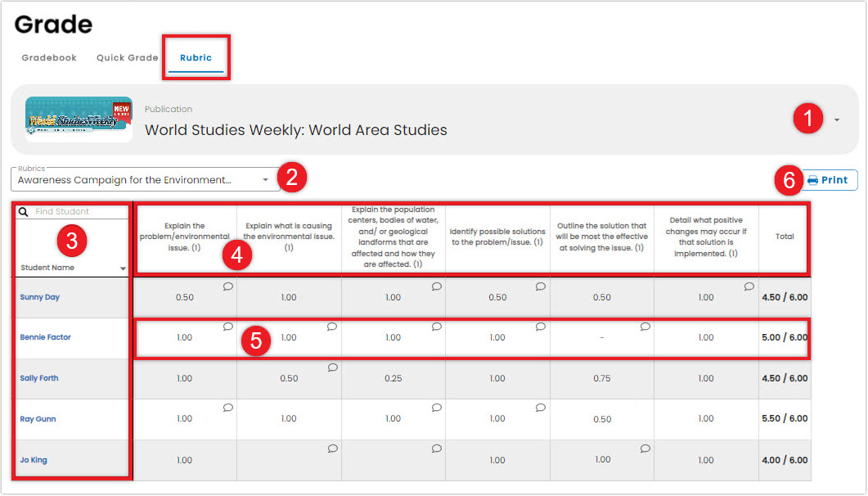868x496 pixels.
Task: Open Ray Gunn's comment on population centers criterion
Action: (437, 408)
